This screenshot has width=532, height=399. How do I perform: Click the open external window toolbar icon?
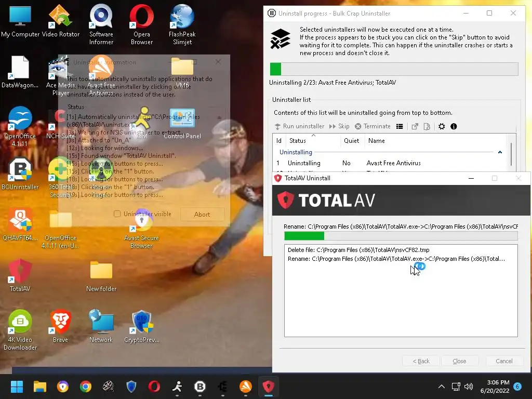[x=415, y=126]
